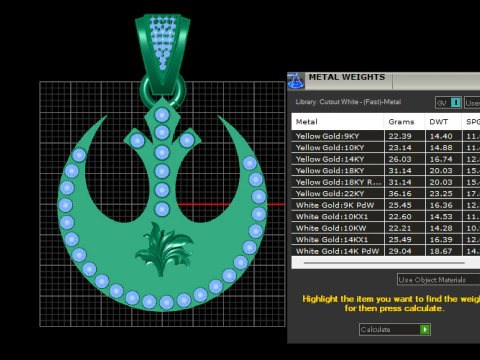Sort by the Metal column header
Screen dimensions: 480x360
[x=337, y=122]
